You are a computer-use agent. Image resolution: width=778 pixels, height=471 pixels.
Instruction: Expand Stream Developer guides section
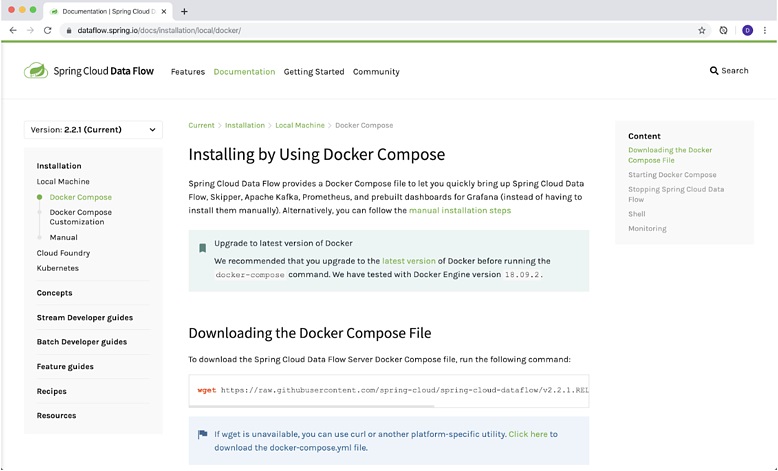pyautogui.click(x=85, y=318)
